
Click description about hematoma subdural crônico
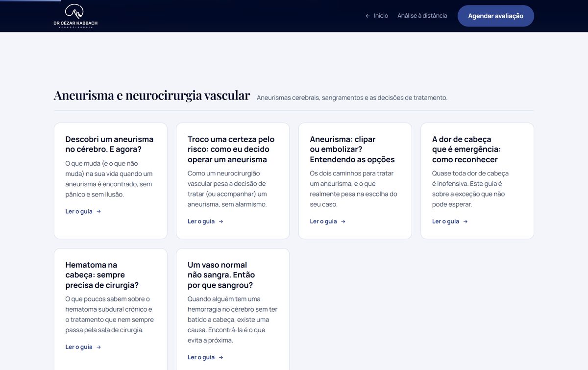(110, 315)
